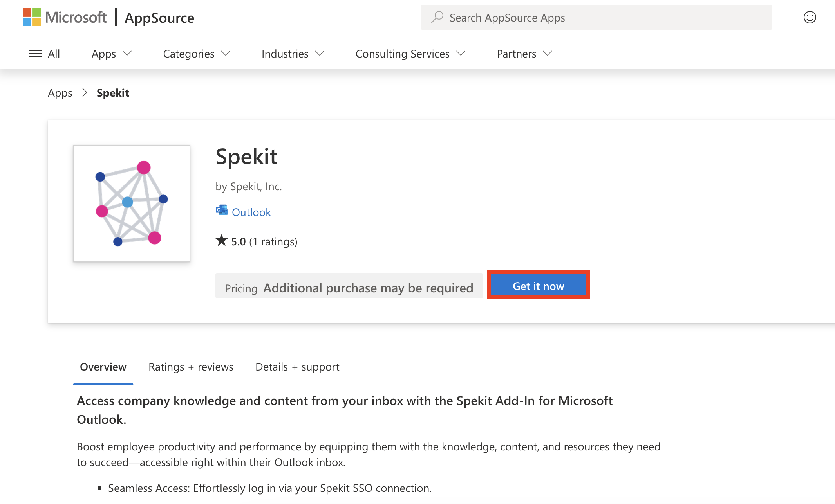Expand Consulting Services menu

(x=410, y=54)
